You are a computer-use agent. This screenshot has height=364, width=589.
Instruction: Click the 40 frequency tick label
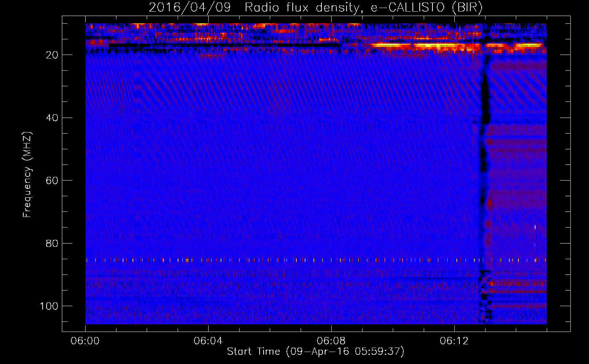click(x=52, y=118)
